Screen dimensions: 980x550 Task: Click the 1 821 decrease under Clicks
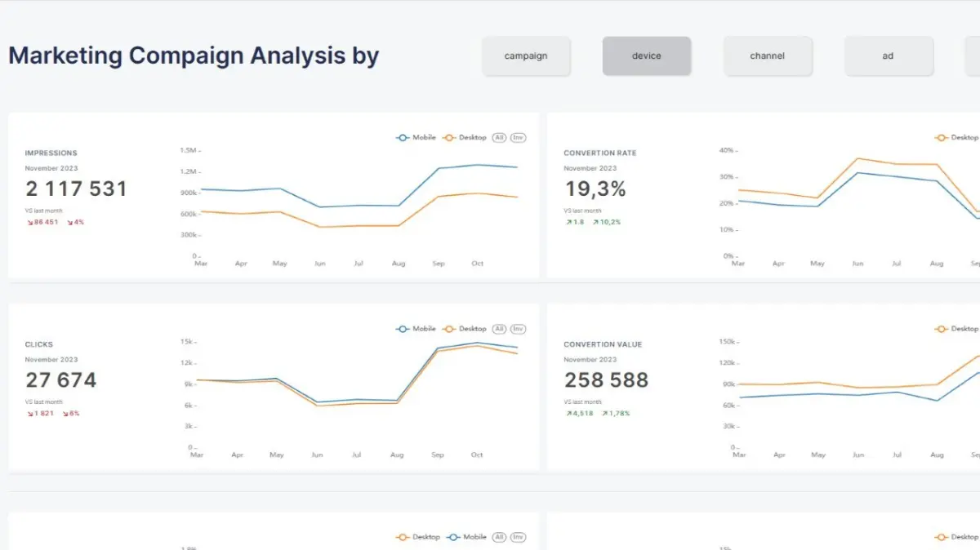click(40, 414)
